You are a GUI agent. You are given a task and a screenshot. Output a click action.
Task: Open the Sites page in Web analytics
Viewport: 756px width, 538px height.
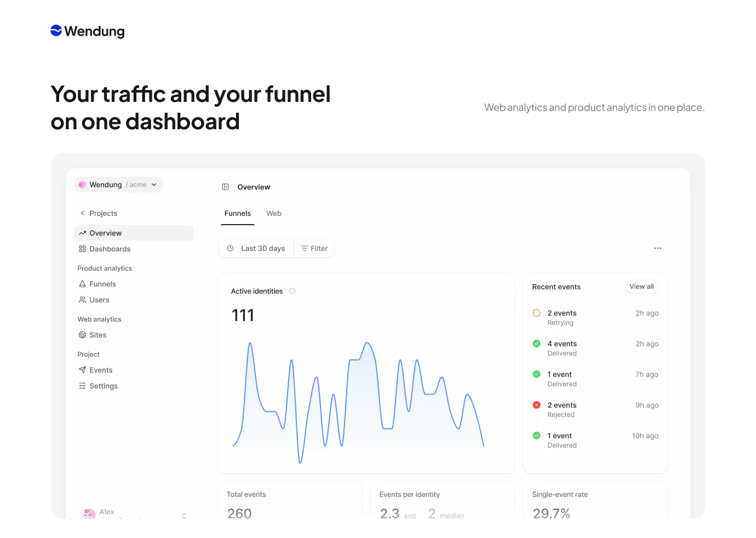click(134, 335)
